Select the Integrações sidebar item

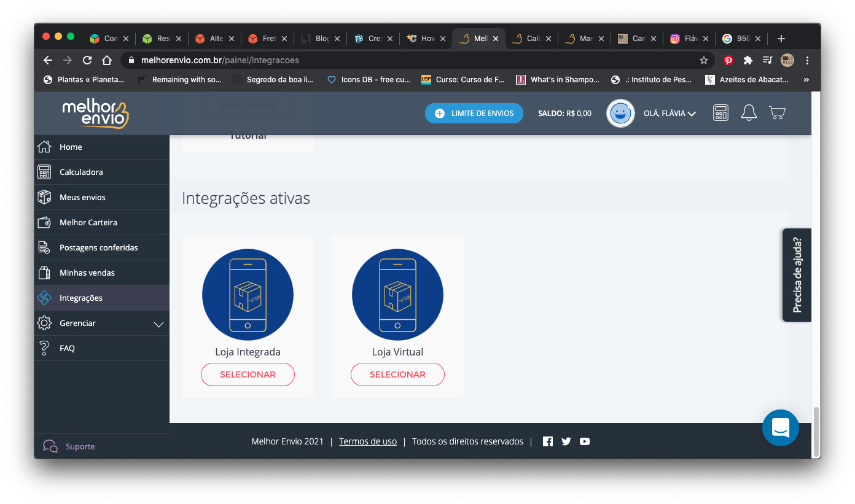(x=101, y=298)
